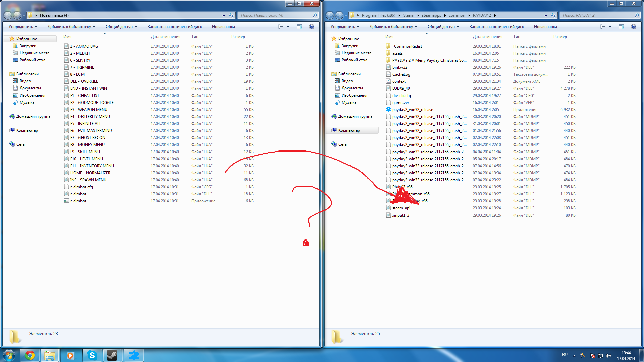
Task: Toggle preview pane in left window
Action: tap(300, 27)
